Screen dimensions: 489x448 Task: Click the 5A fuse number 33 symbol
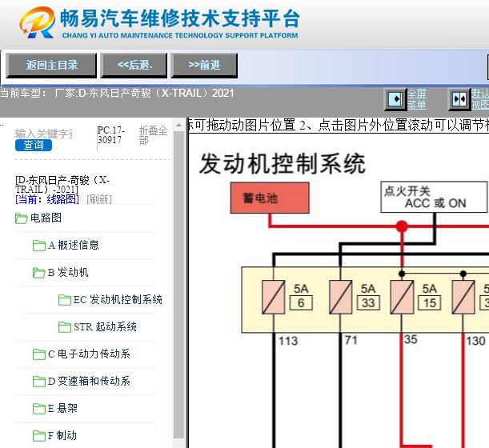(x=341, y=297)
